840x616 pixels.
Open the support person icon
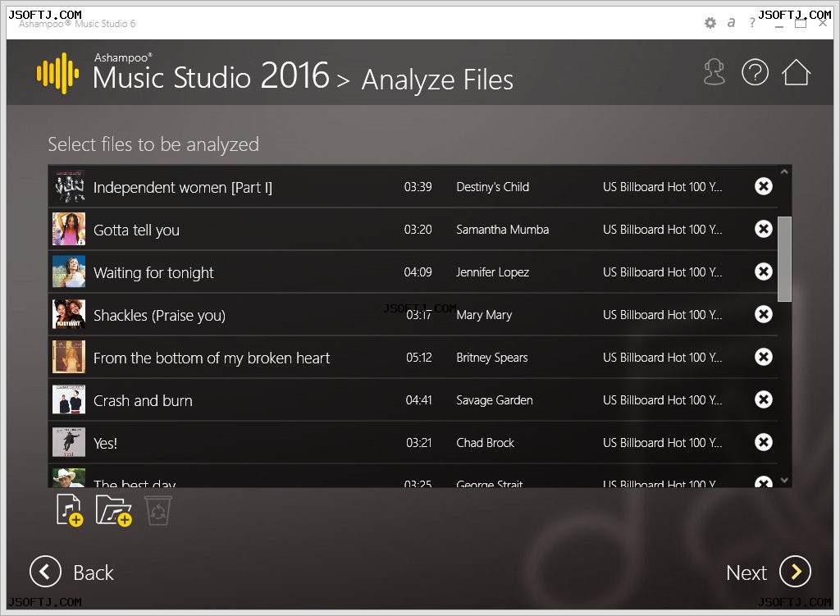tap(714, 72)
